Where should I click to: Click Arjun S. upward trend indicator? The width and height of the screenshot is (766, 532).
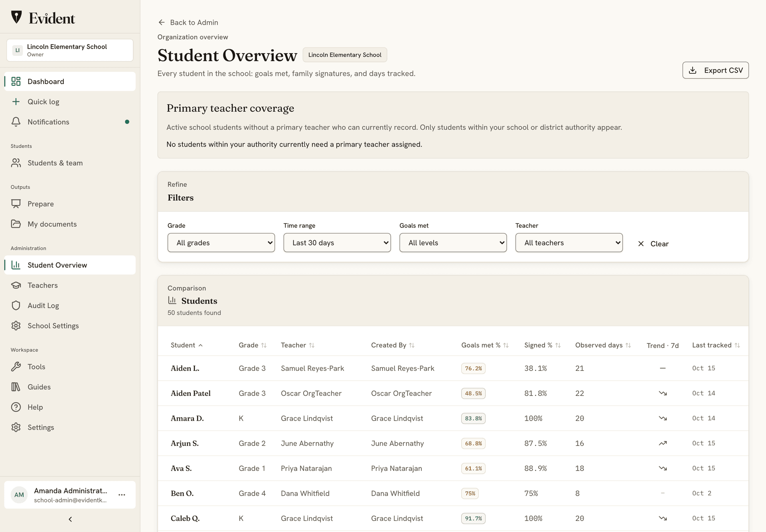coord(663,443)
